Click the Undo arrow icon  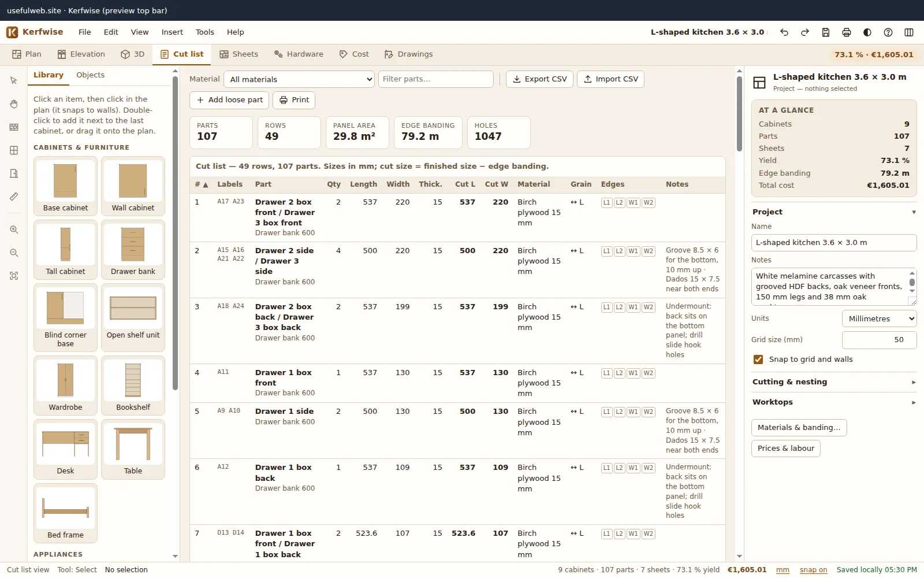[x=784, y=32]
